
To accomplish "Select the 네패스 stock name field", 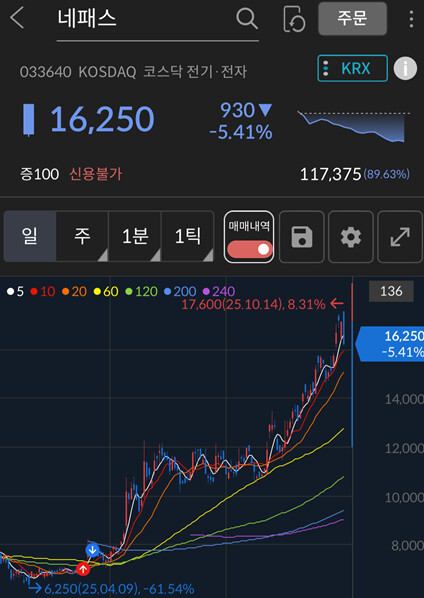I will [157, 21].
